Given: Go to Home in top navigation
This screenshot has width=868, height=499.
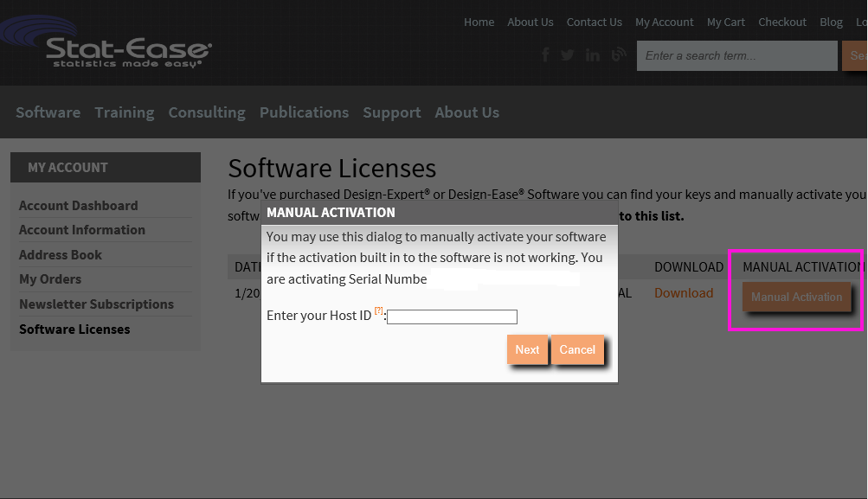Looking at the screenshot, I should (x=479, y=22).
